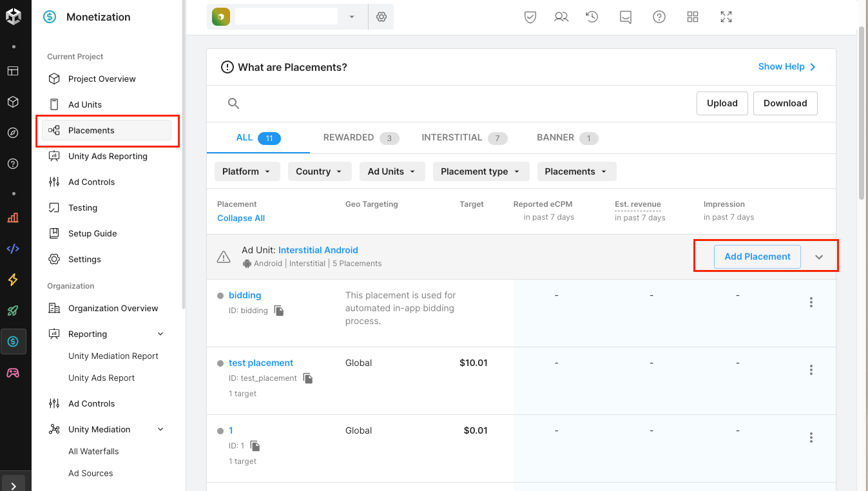The width and height of the screenshot is (868, 491).
Task: Click the Show Help link
Action: pyautogui.click(x=787, y=66)
